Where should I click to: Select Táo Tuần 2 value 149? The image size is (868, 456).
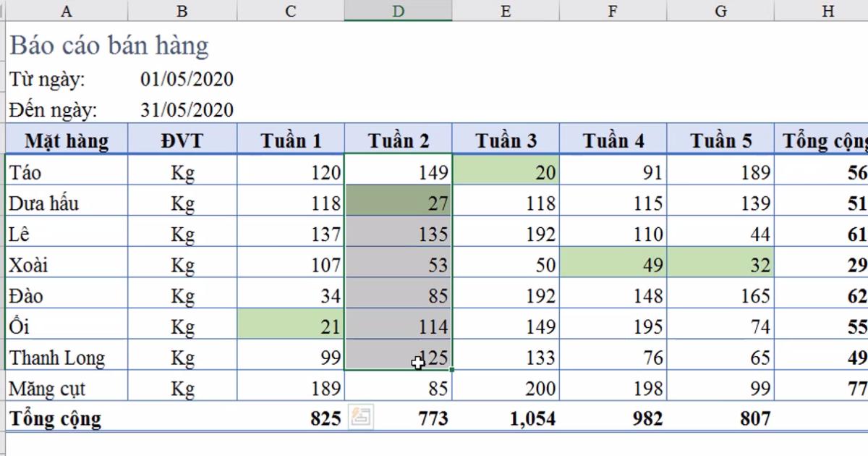[399, 171]
